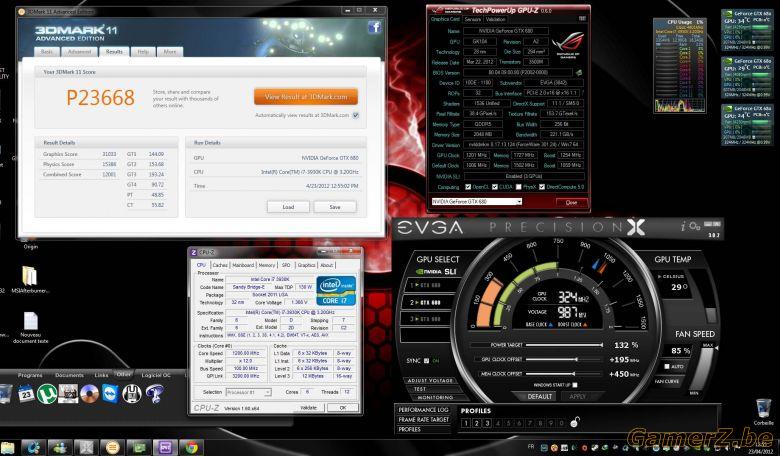Open Fan Curve in Precision X
The width and height of the screenshot is (780, 456).
point(667,381)
